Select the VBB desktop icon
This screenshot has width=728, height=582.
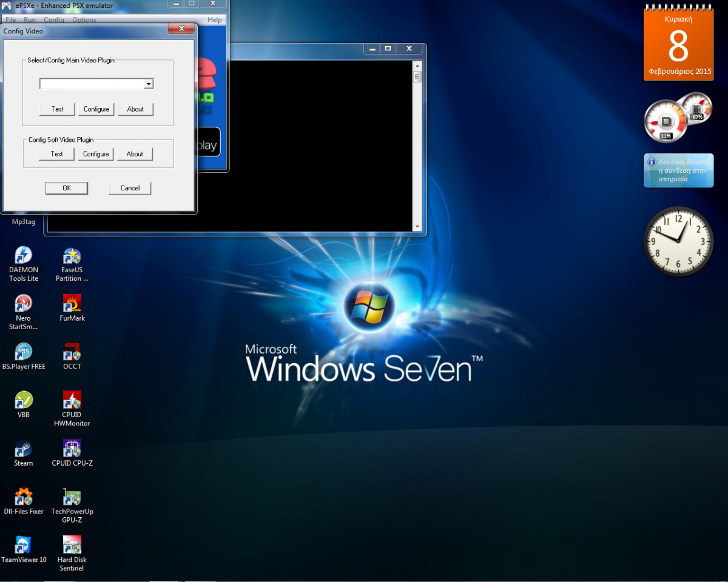click(24, 404)
